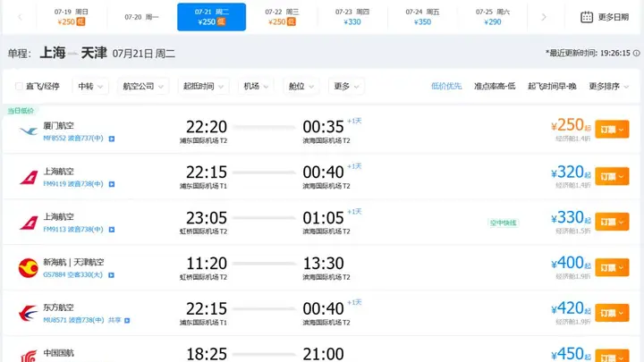
Task: Open flight number FM9119 波音738(中)
Action: click(x=73, y=184)
